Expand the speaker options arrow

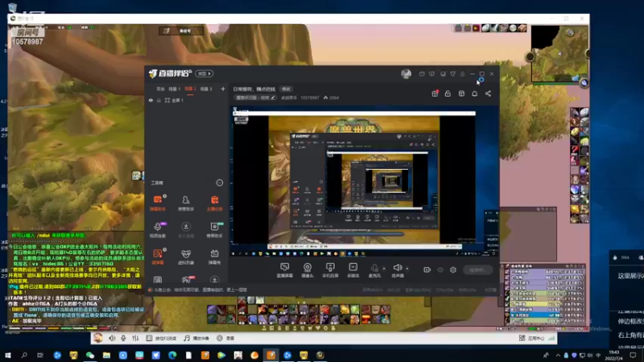pos(407,269)
